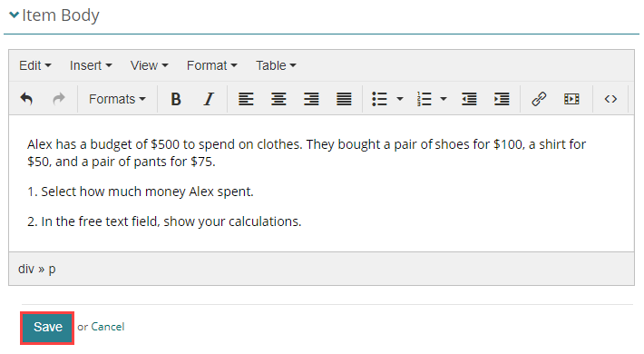Select 'p' in element path bar
The height and width of the screenshot is (354, 644).
click(53, 270)
